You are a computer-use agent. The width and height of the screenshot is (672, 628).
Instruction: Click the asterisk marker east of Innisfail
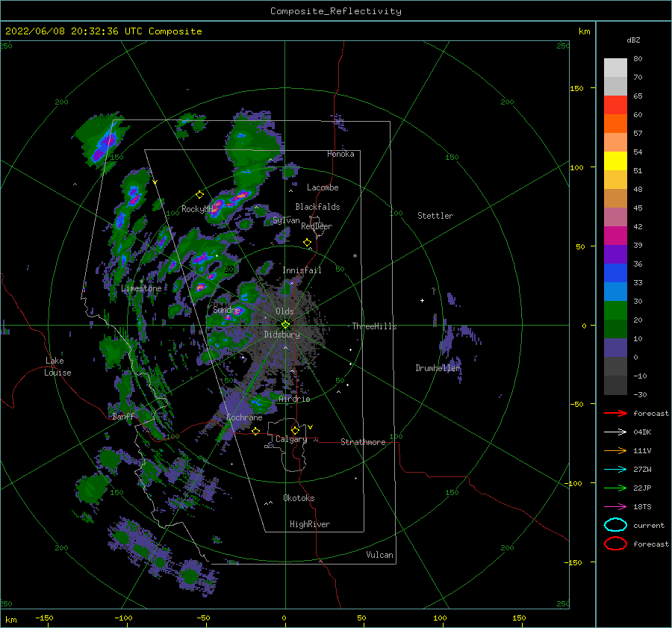click(355, 256)
